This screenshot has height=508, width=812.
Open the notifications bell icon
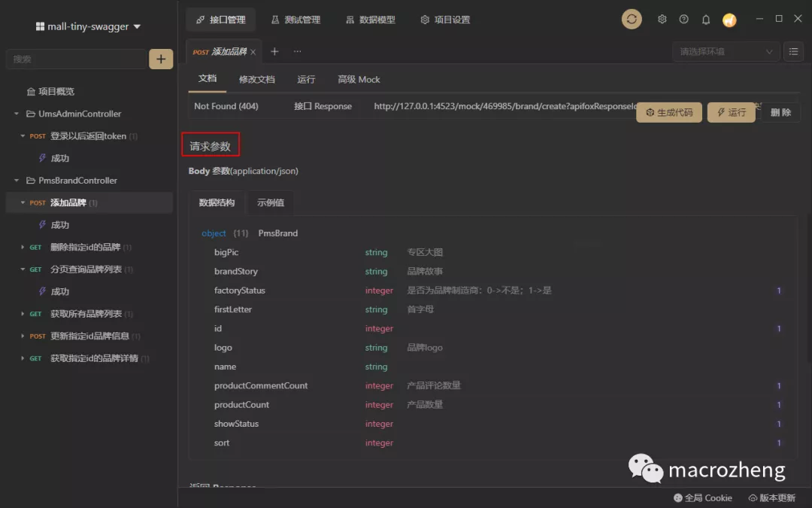point(706,20)
